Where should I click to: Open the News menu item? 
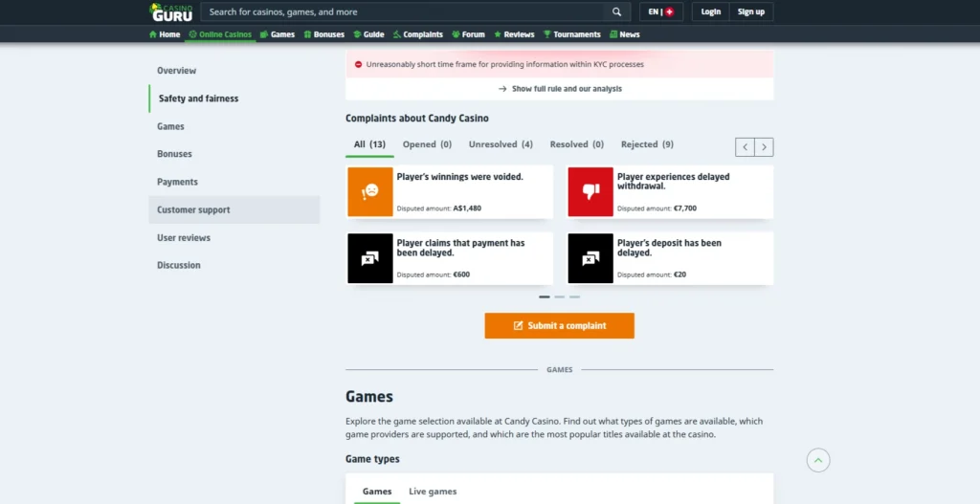[x=624, y=34]
